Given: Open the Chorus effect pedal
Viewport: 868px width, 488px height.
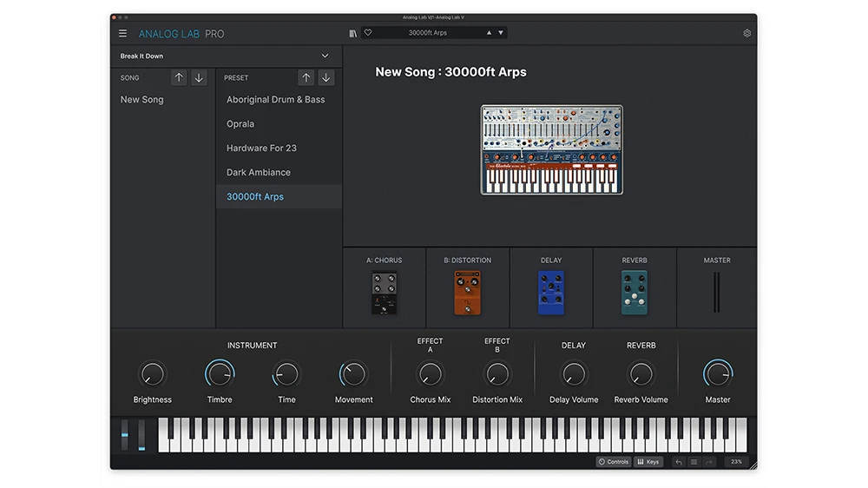Looking at the screenshot, I should [x=384, y=293].
